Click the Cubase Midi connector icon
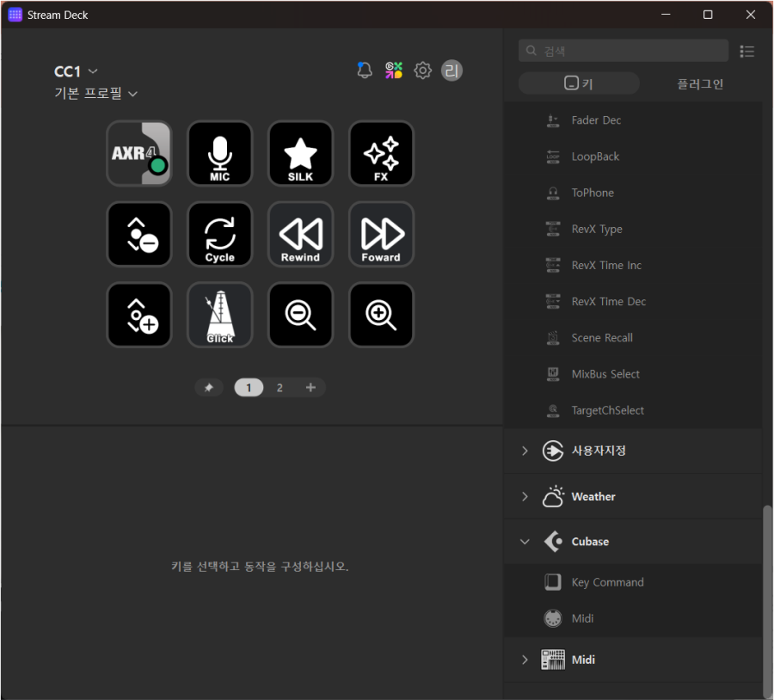774x700 pixels. (553, 618)
